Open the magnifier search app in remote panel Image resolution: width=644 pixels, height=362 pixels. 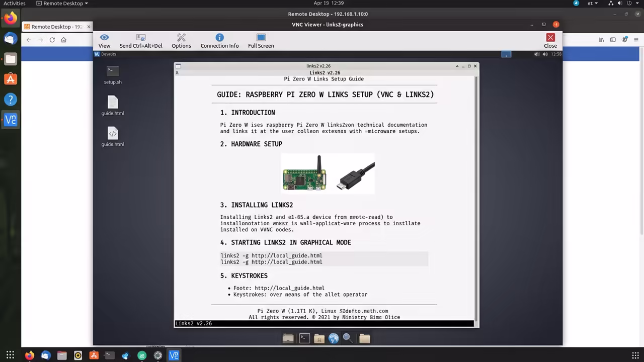tap(348, 338)
